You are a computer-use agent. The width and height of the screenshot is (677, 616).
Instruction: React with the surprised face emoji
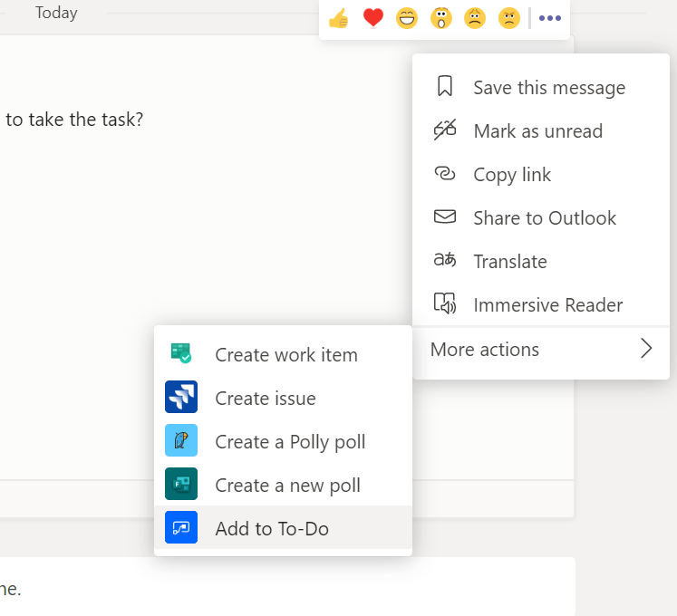click(x=441, y=18)
